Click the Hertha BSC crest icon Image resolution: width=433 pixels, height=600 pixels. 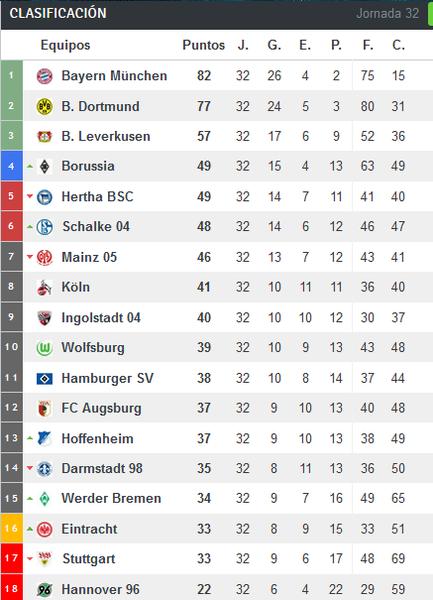tap(44, 197)
